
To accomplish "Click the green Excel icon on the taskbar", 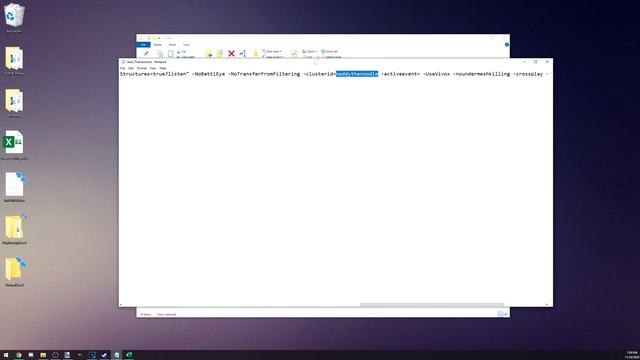I will [x=129, y=355].
